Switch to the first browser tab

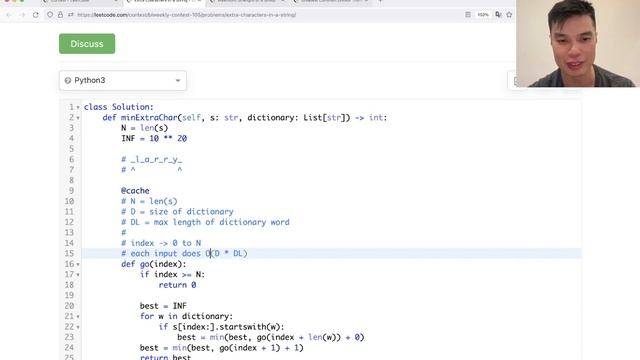80,2
